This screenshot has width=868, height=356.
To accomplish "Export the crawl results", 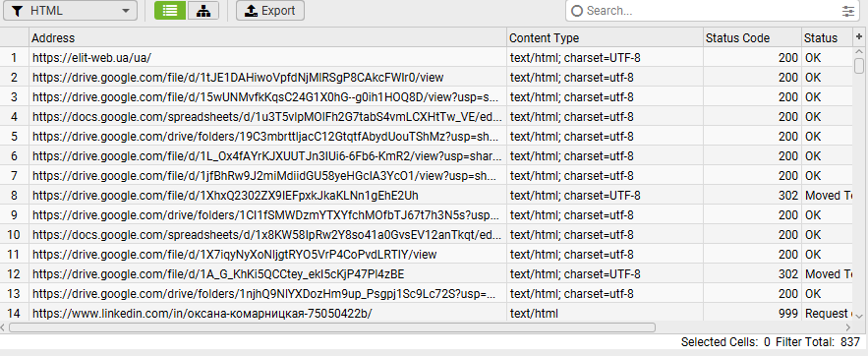I will 270,11.
